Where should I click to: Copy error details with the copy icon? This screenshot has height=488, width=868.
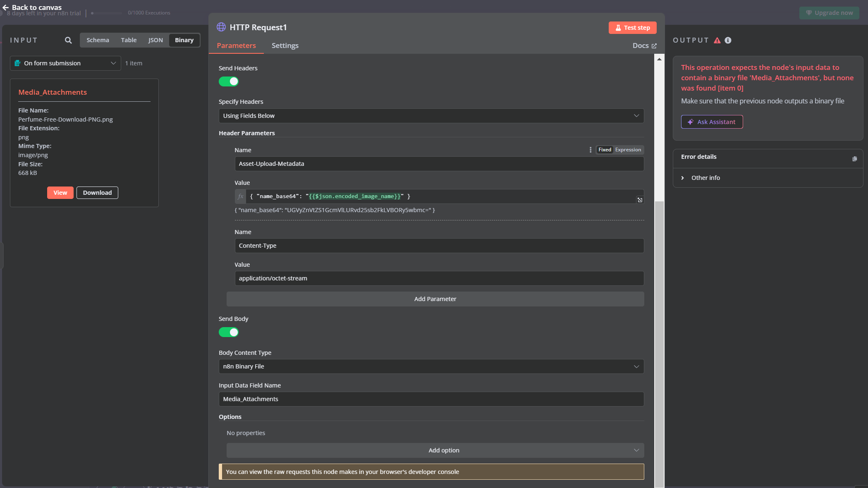pyautogui.click(x=854, y=159)
